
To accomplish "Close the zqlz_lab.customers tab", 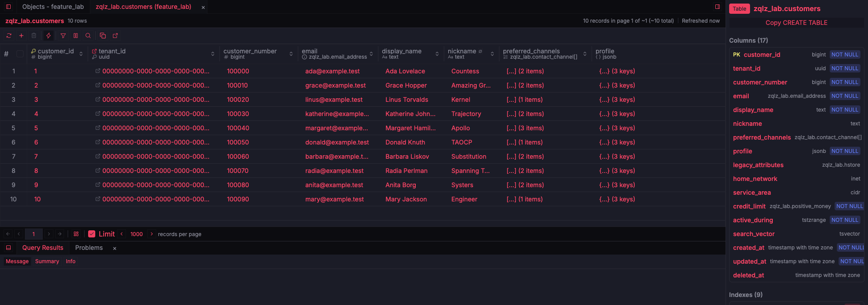I will tap(203, 7).
